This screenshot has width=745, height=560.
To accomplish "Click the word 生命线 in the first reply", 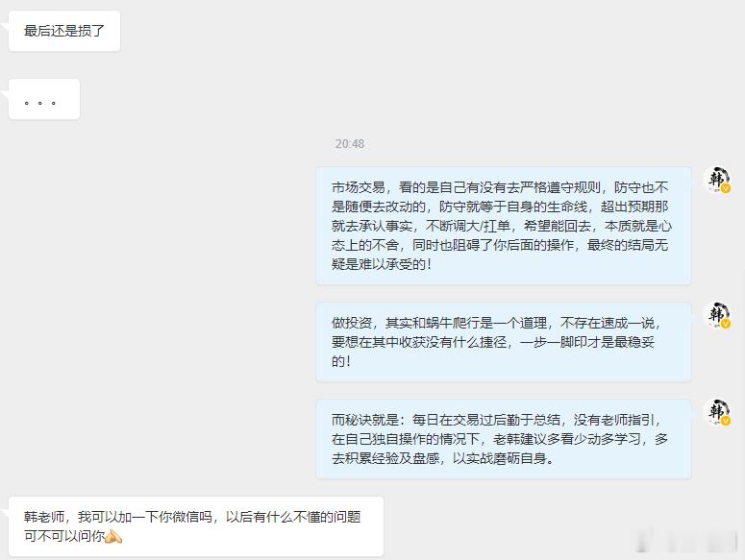I will (x=567, y=207).
